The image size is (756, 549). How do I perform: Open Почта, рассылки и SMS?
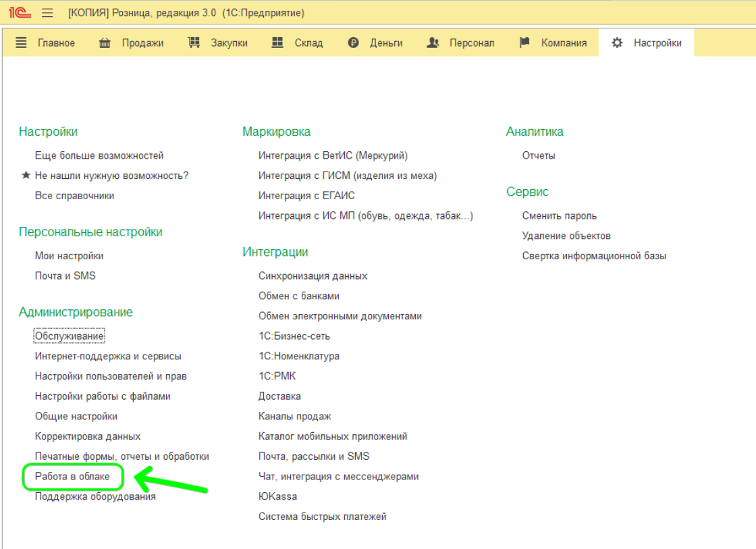[x=314, y=456]
